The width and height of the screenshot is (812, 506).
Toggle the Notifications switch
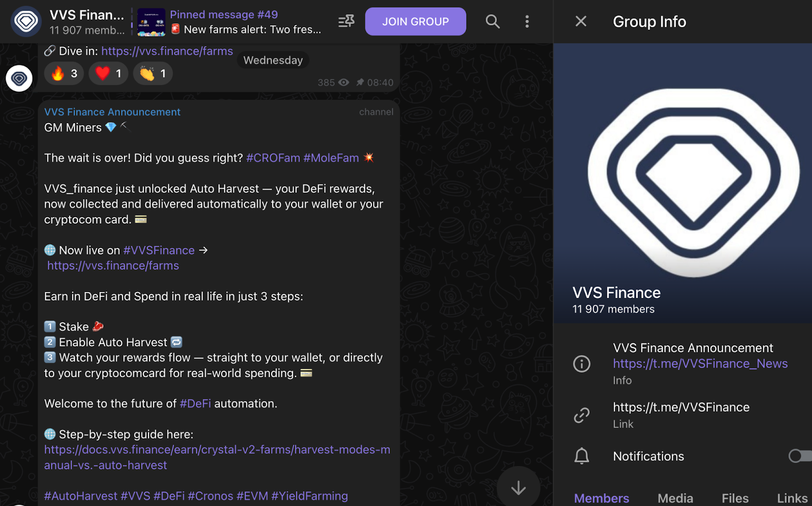click(800, 456)
